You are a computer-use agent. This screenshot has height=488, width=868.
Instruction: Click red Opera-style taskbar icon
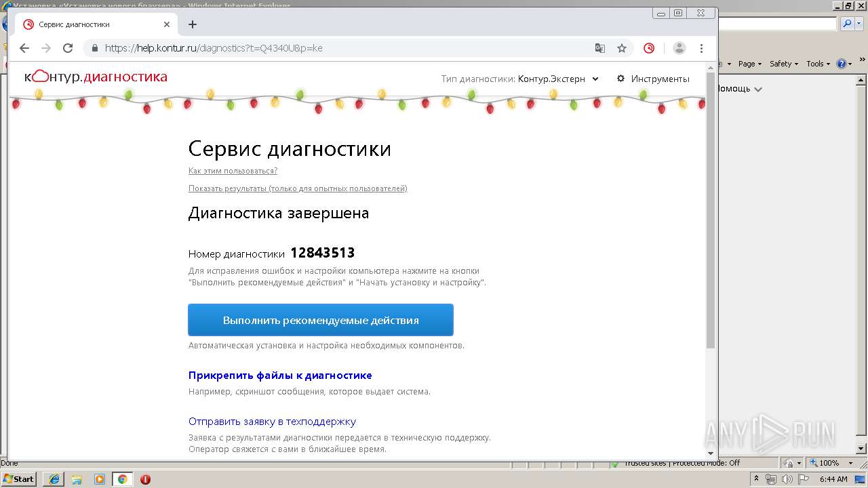145,479
